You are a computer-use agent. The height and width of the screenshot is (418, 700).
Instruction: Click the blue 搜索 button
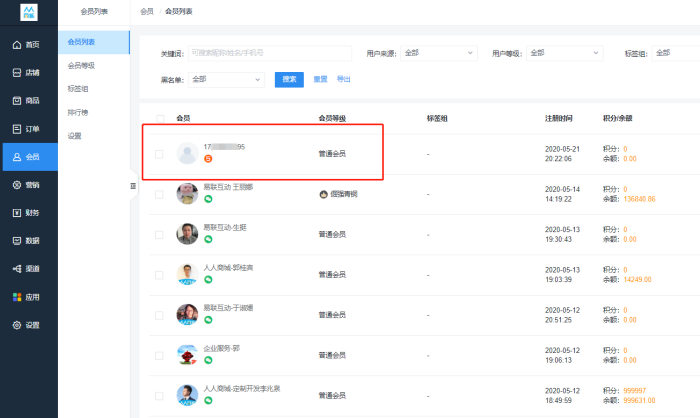point(289,79)
